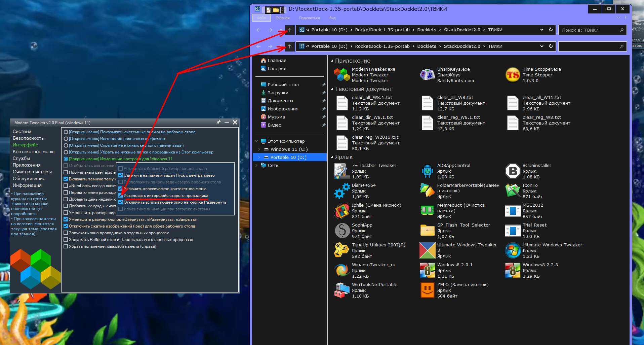Image resolution: width=644 pixels, height=345 pixels.
Task: Enable removing language bar checkbox
Action: pyautogui.click(x=66, y=246)
